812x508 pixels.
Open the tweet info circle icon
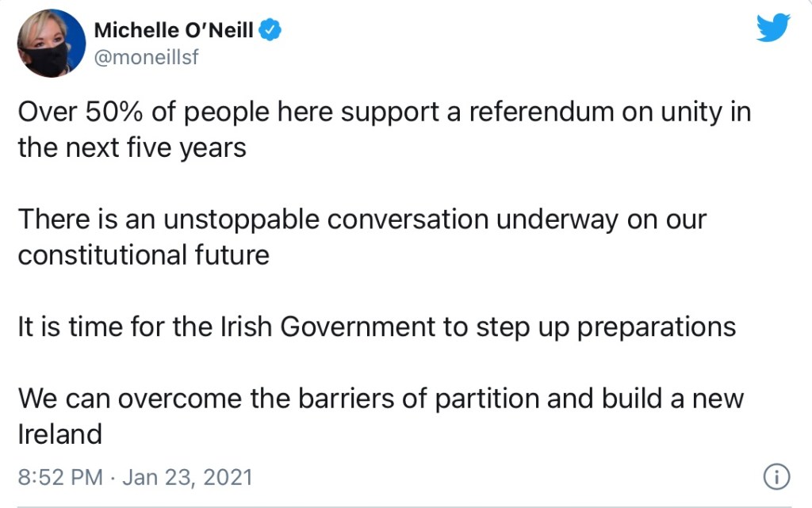point(776,476)
